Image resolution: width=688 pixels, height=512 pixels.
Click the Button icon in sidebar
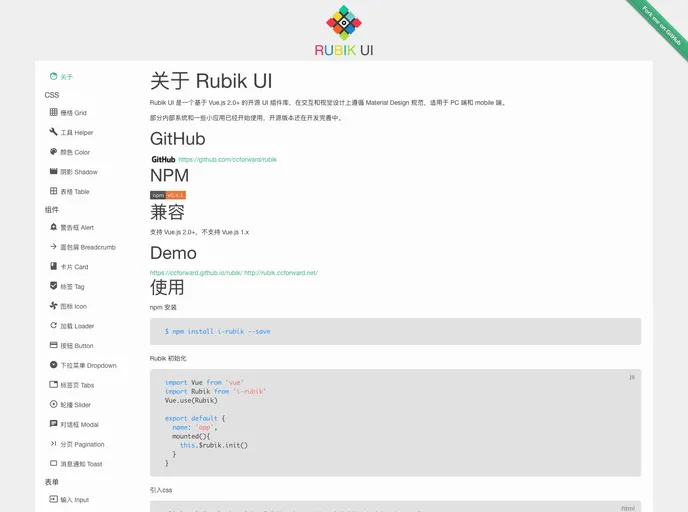(54, 345)
